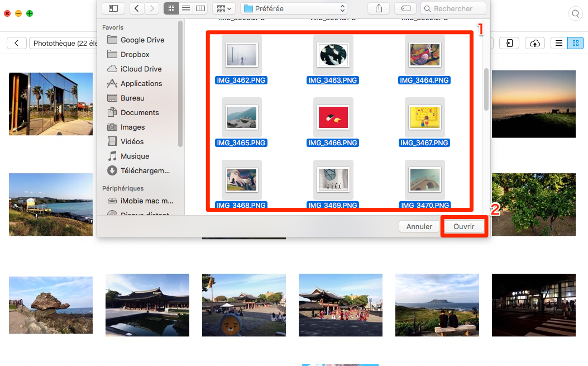Open the sunset photo in main window
This screenshot has width=588, height=366.
(x=534, y=104)
